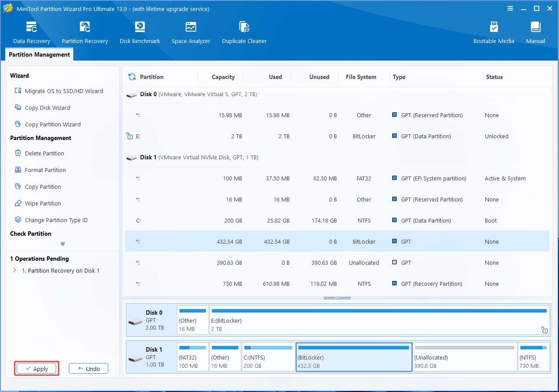This screenshot has height=392, width=559.
Task: Sort by Type column header
Action: [x=399, y=77]
